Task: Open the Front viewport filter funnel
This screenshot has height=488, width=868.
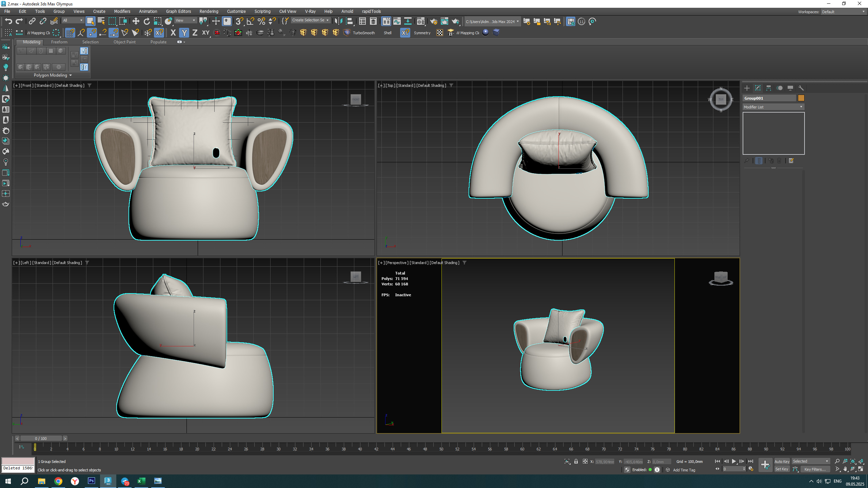Action: click(x=90, y=85)
